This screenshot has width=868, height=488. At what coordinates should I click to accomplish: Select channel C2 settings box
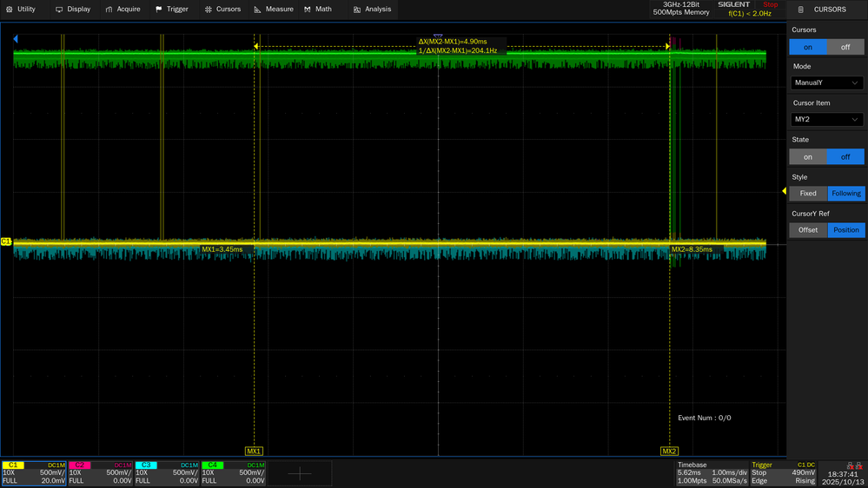point(100,473)
